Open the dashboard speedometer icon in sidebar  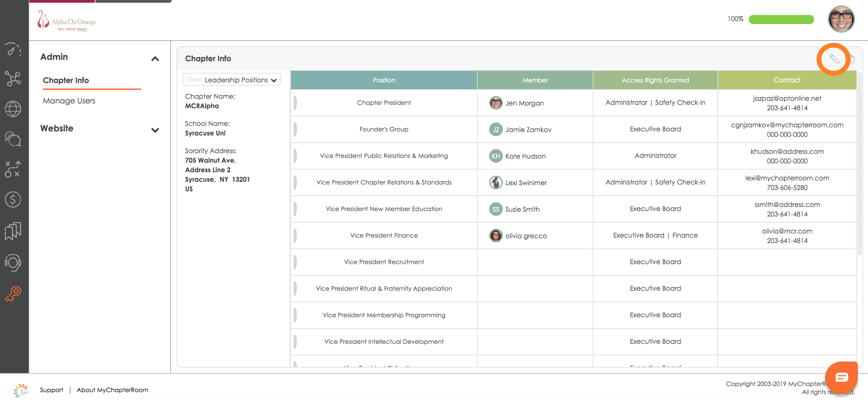[13, 49]
